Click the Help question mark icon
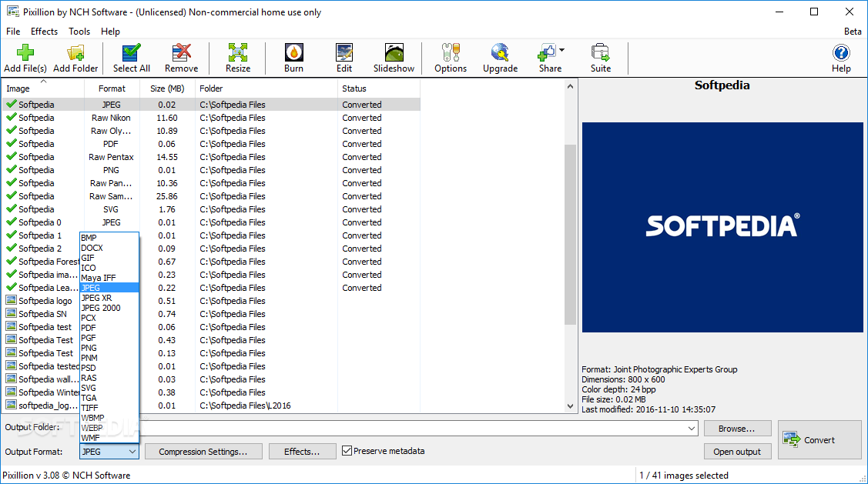 [x=841, y=52]
